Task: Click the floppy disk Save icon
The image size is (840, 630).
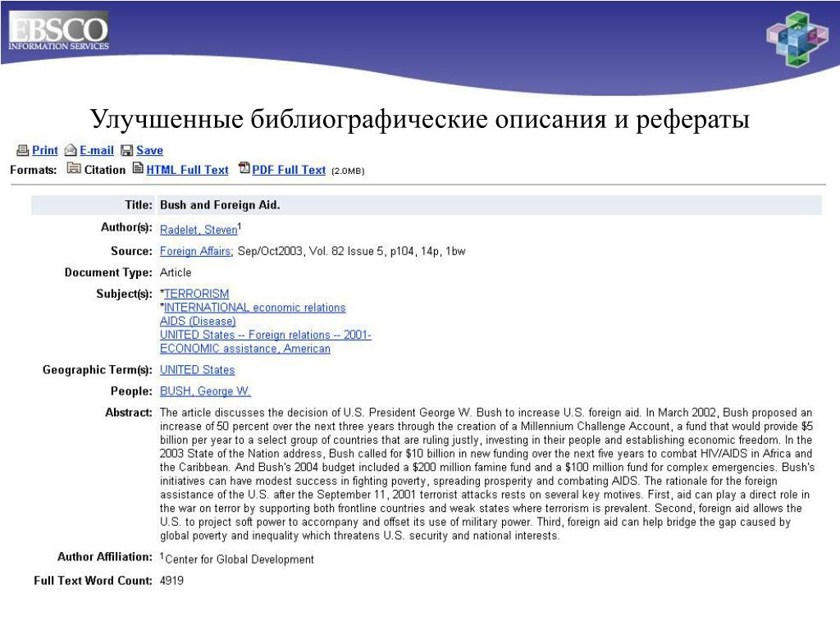Action: [126, 151]
